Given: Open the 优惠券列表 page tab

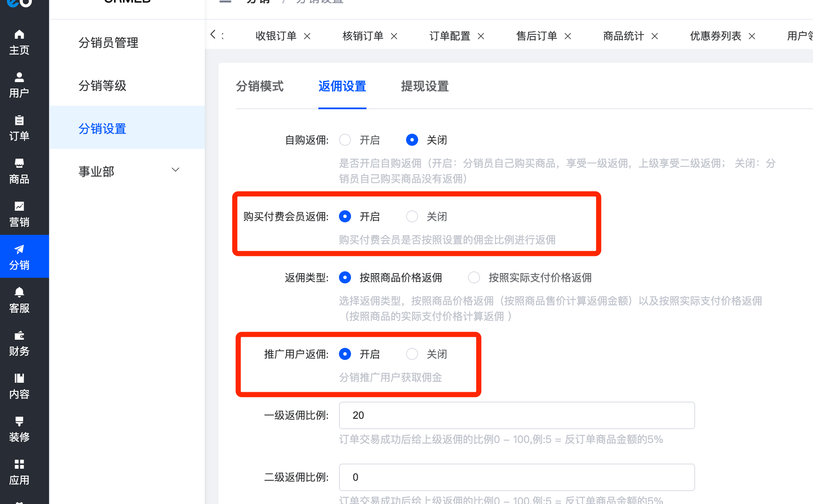Looking at the screenshot, I should coord(716,36).
